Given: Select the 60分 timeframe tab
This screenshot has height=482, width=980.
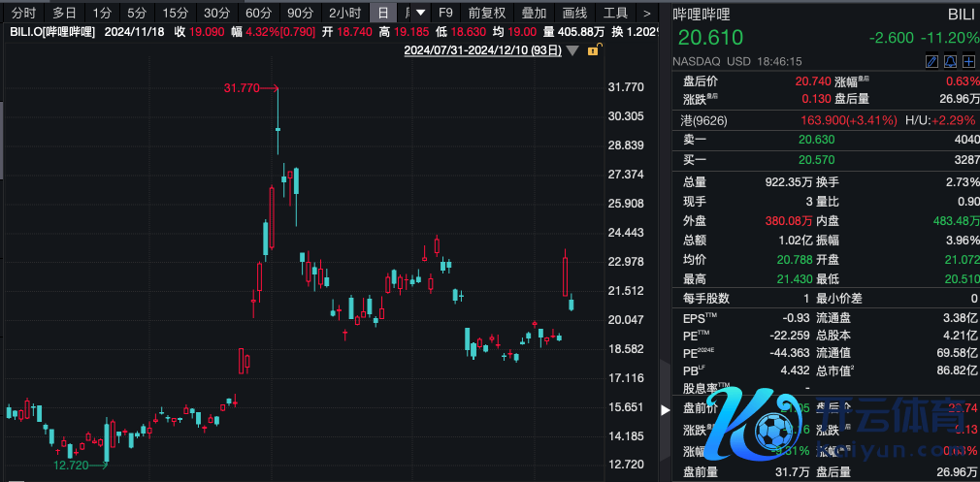Looking at the screenshot, I should 258,14.
